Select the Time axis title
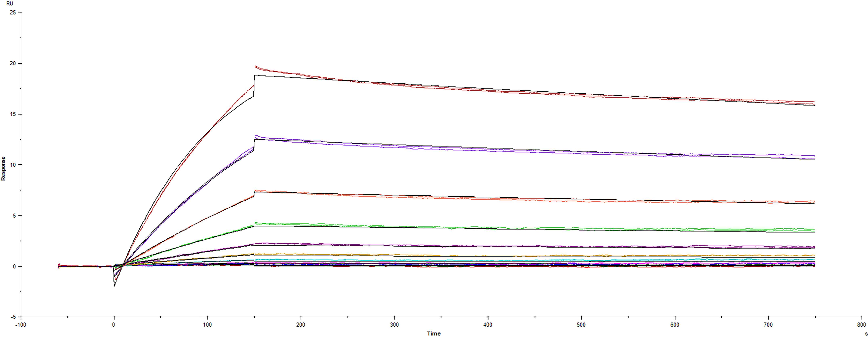 click(x=434, y=333)
